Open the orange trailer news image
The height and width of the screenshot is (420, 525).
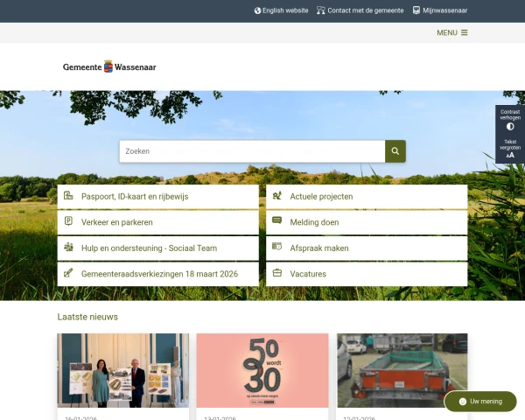(402, 370)
